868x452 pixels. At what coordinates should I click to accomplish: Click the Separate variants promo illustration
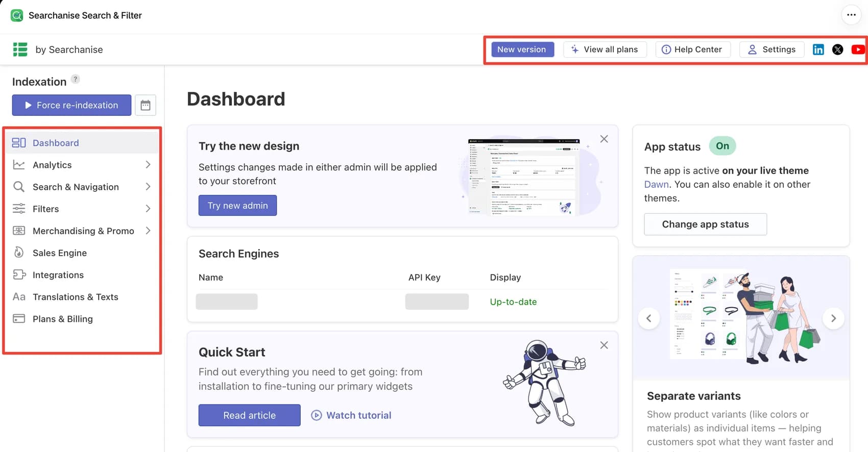pyautogui.click(x=741, y=318)
